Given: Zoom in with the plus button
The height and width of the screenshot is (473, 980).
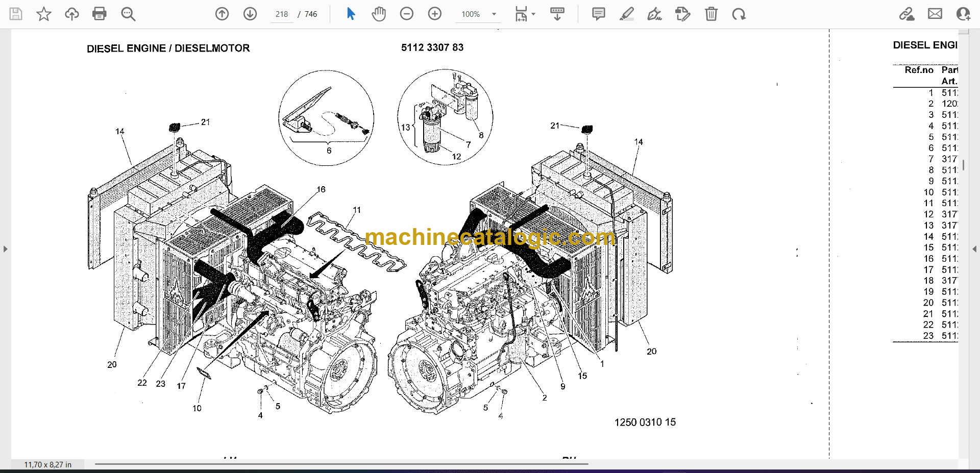Looking at the screenshot, I should [x=435, y=14].
